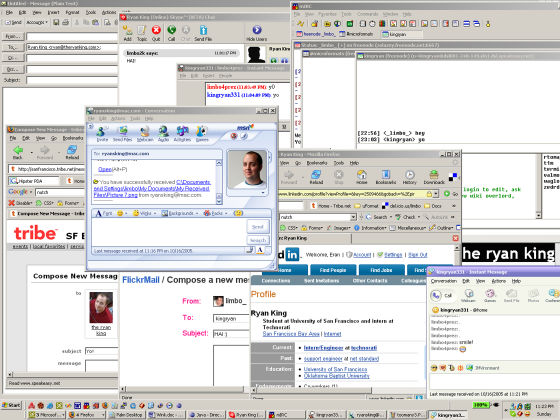Expand Information menu in web developer toolbar
Image resolution: width=560 pixels, height=420 pixels.
tap(370, 228)
